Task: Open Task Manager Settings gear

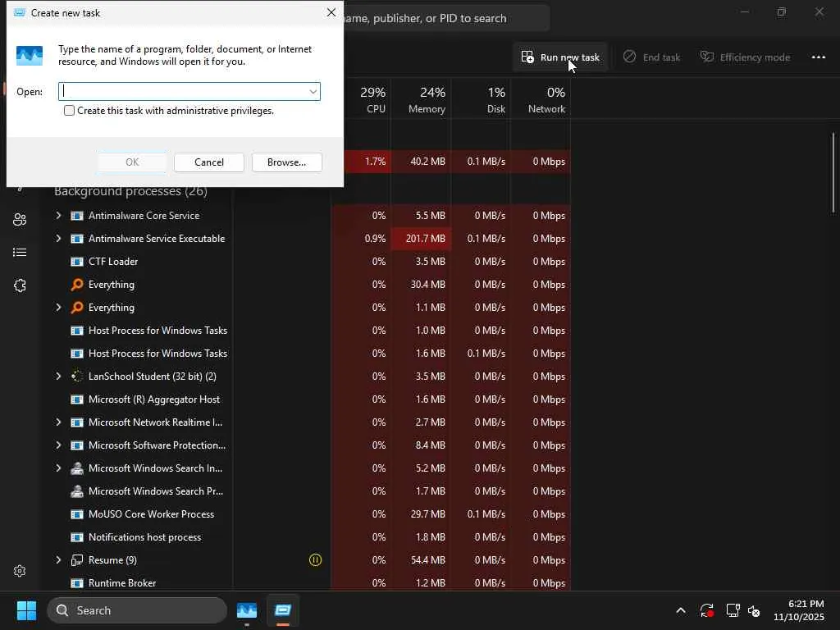Action: point(20,571)
